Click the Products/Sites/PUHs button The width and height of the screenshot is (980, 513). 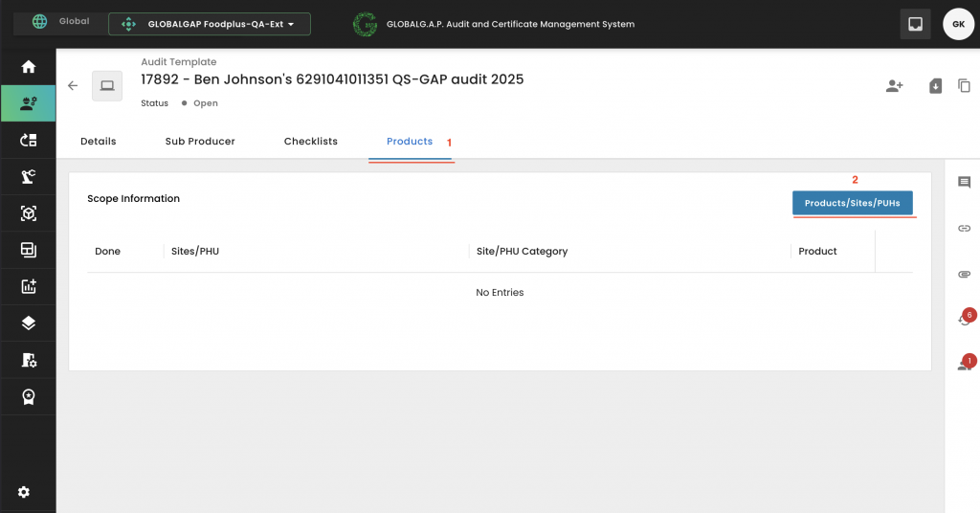pyautogui.click(x=852, y=204)
